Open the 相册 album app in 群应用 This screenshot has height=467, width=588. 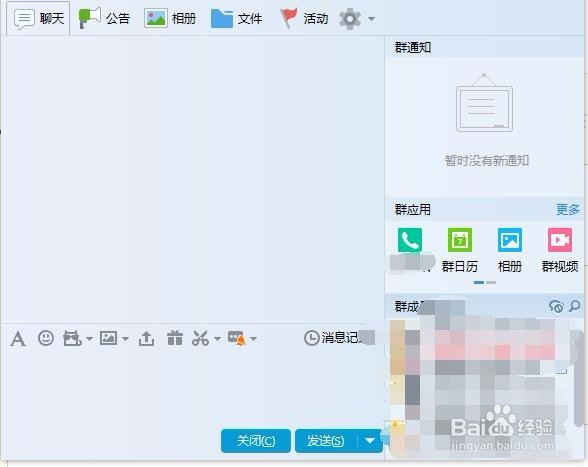(510, 250)
